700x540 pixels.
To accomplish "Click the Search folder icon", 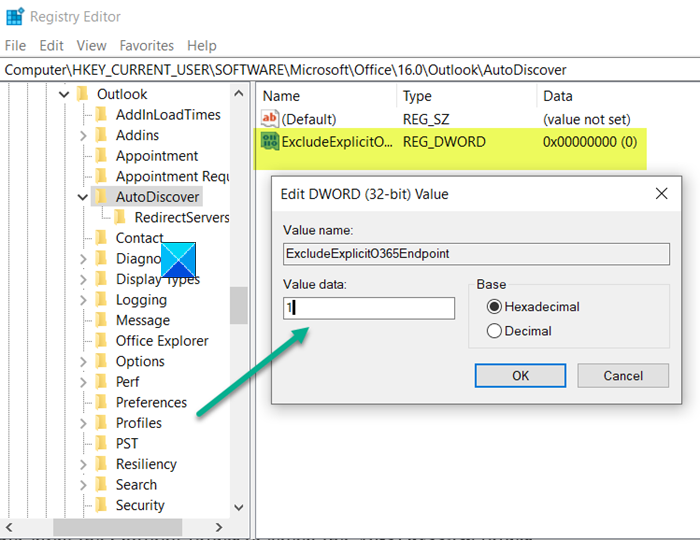I will coord(102,484).
